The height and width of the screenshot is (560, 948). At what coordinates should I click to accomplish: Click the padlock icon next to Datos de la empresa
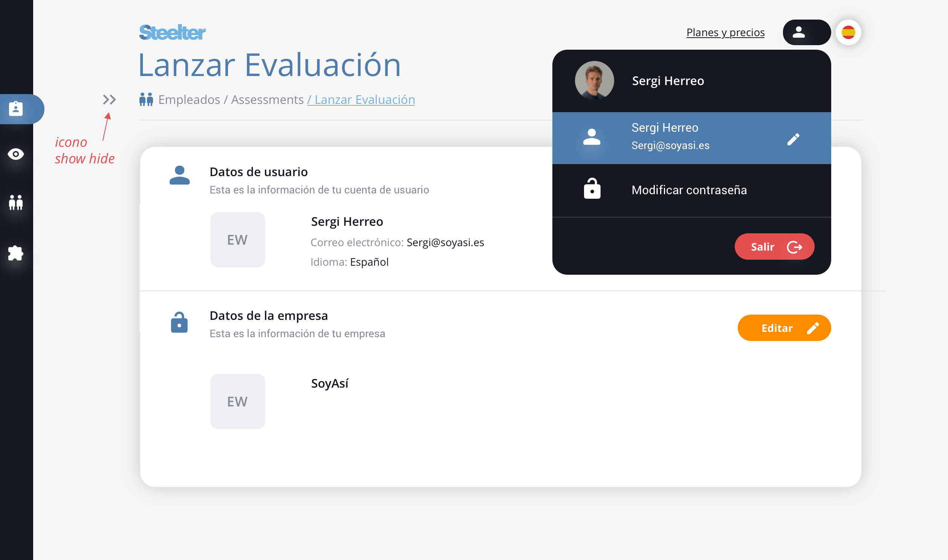[x=179, y=323]
